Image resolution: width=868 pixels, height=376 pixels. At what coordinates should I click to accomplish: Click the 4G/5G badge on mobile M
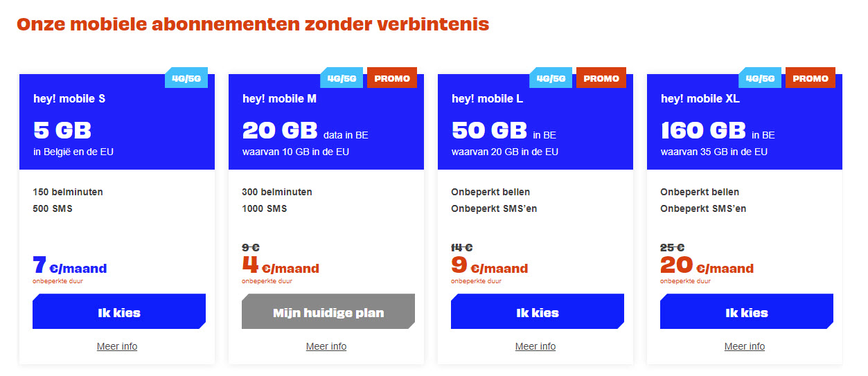pyautogui.click(x=342, y=78)
